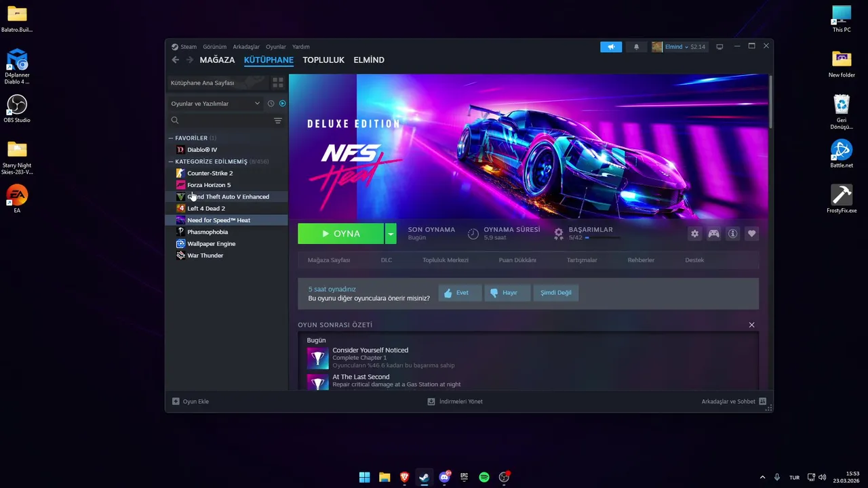Switch to the MAĞAZA tab
868x488 pixels.
(217, 60)
